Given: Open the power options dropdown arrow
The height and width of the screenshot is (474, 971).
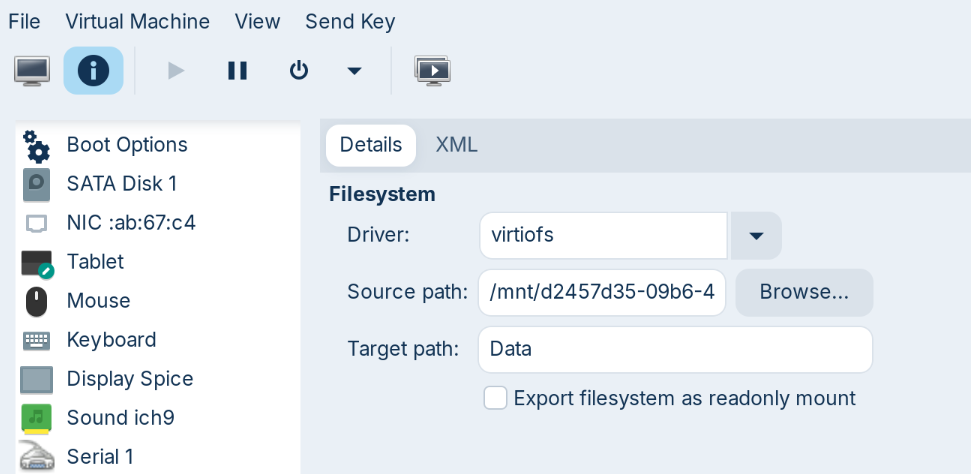Looking at the screenshot, I should point(353,71).
